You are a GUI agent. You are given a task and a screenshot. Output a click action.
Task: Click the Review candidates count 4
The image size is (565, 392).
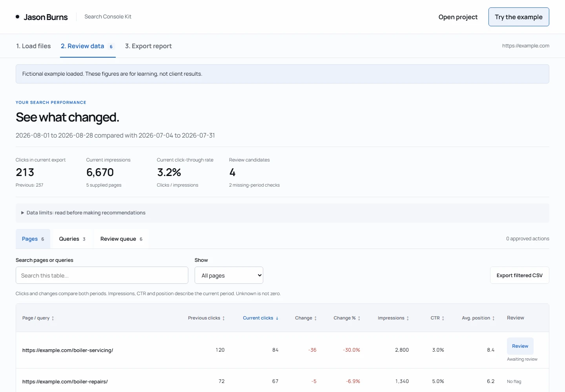point(232,172)
